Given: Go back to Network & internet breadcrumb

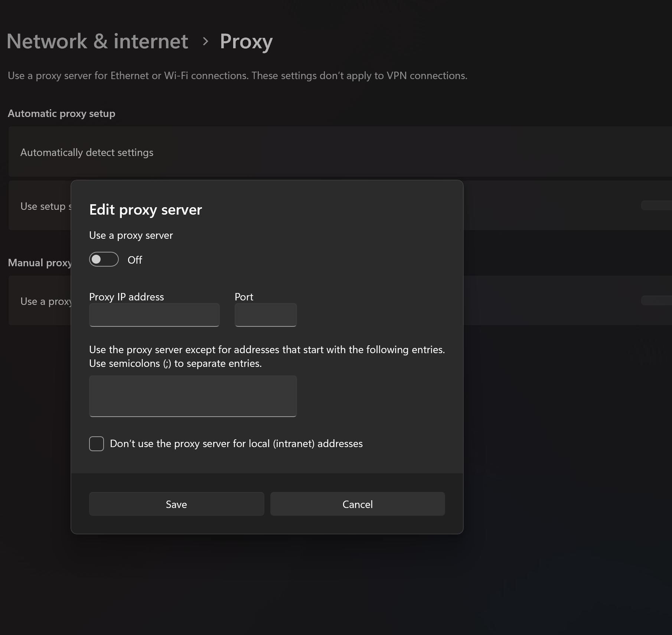Looking at the screenshot, I should 97,41.
